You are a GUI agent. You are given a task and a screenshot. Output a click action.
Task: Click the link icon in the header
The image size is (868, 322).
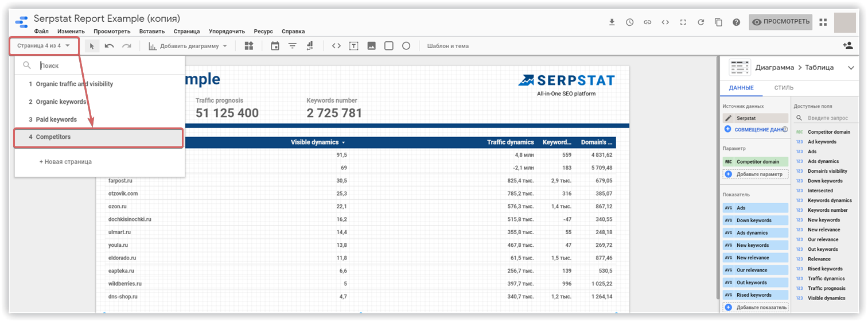(x=647, y=22)
